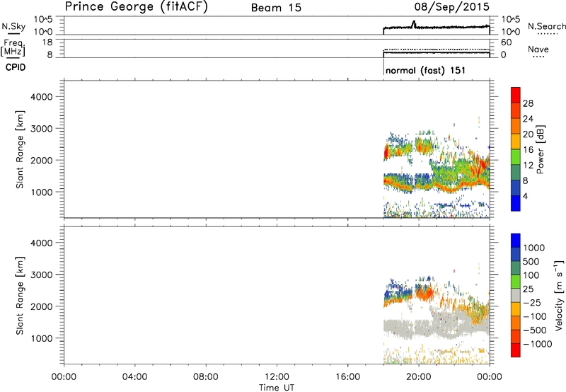Click the power scale value '28'
566x392 pixels.
coord(528,103)
